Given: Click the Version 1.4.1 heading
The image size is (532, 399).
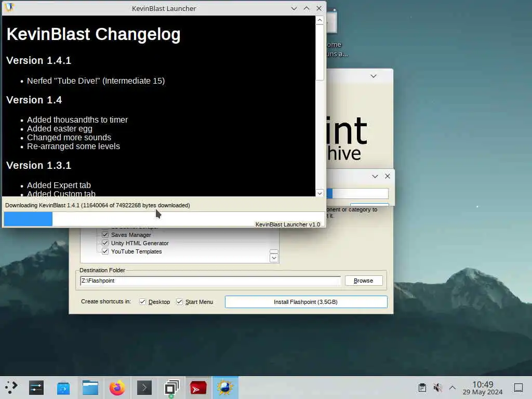Looking at the screenshot, I should pos(38,60).
